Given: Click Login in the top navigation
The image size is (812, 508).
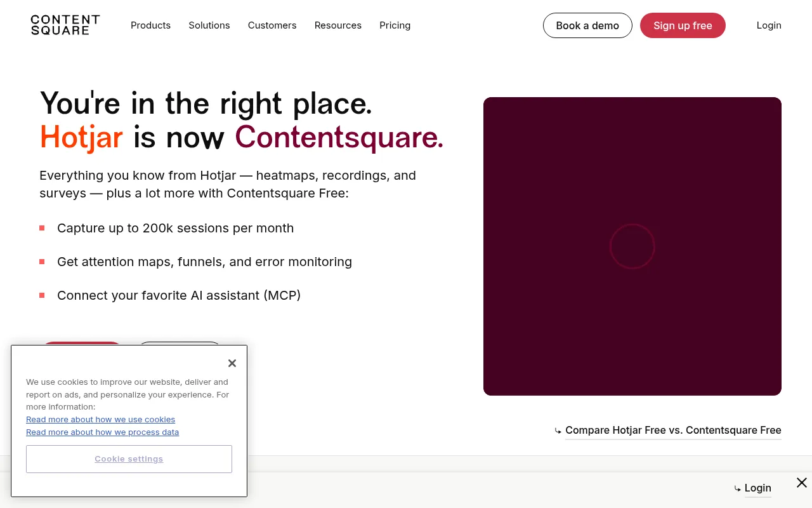Looking at the screenshot, I should [x=769, y=25].
